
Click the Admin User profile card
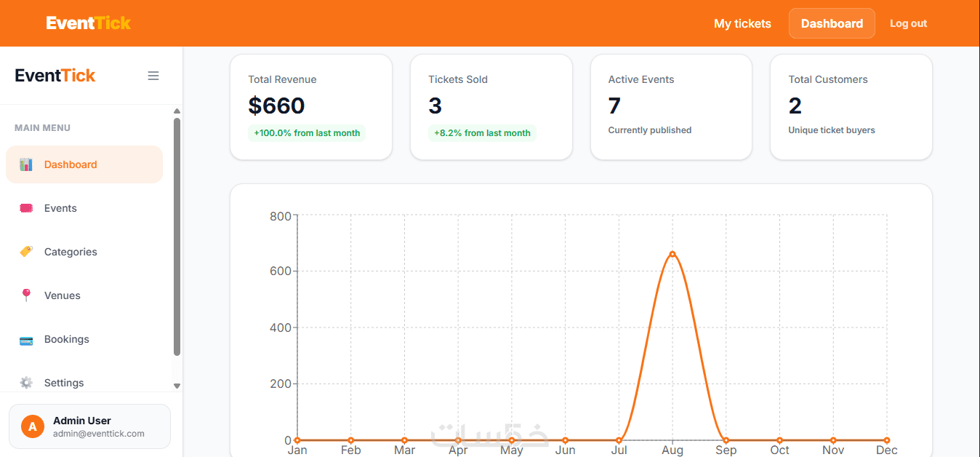[89, 426]
